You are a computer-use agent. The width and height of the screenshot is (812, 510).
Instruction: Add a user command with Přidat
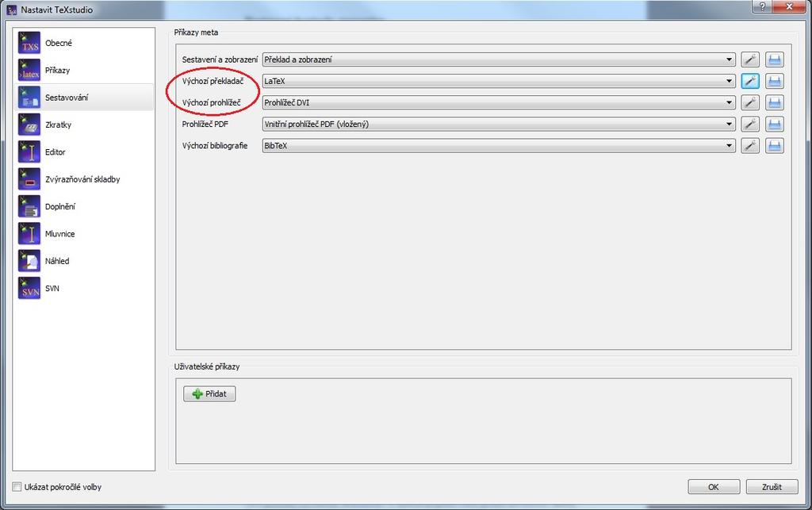tap(209, 394)
